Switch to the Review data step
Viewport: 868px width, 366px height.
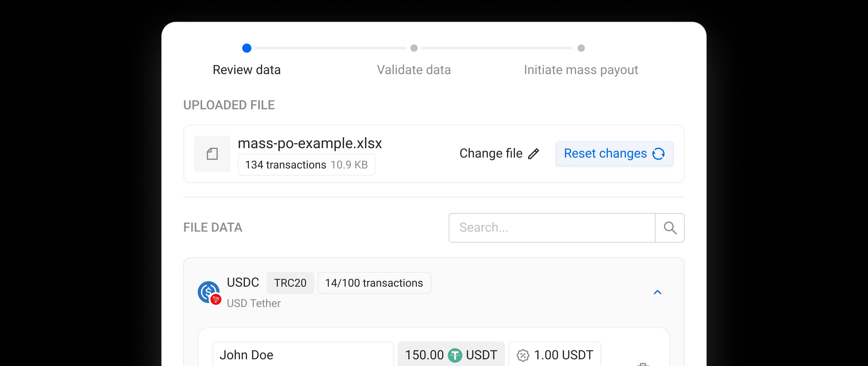tap(247, 70)
